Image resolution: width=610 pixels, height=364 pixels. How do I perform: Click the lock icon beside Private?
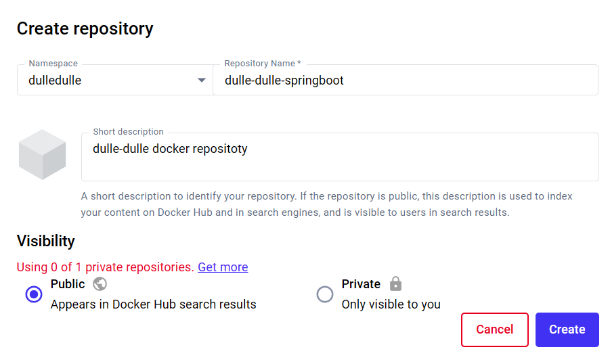click(395, 283)
